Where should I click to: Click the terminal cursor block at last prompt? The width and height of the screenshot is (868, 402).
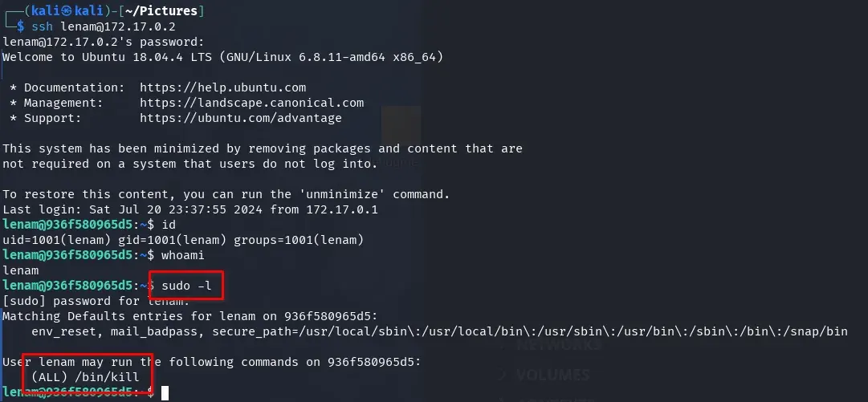pyautogui.click(x=165, y=393)
